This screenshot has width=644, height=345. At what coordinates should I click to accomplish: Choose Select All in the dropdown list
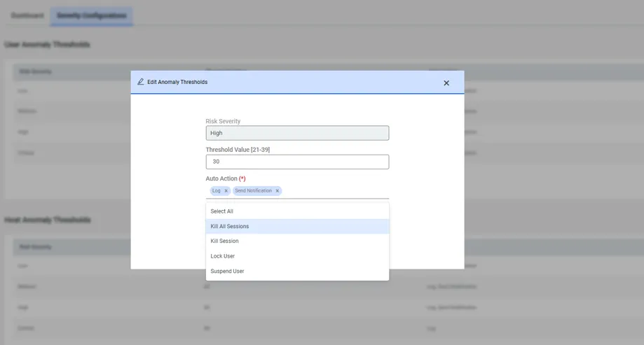297,211
